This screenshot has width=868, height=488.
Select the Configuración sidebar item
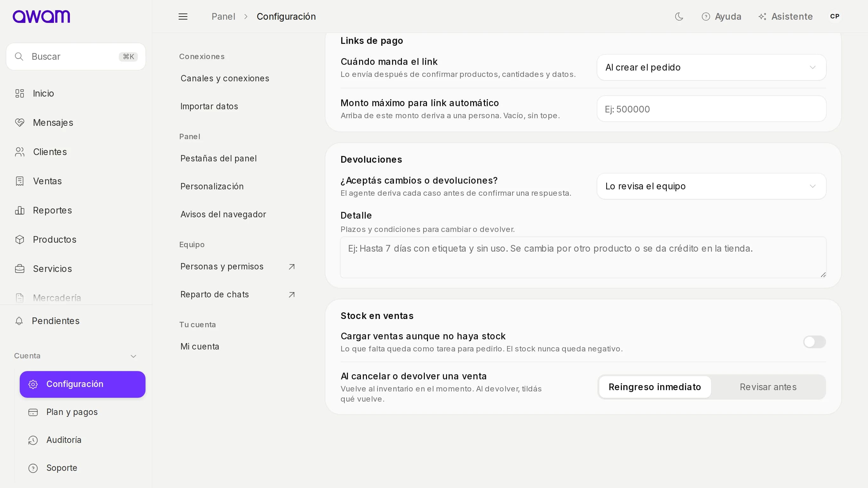(x=83, y=384)
